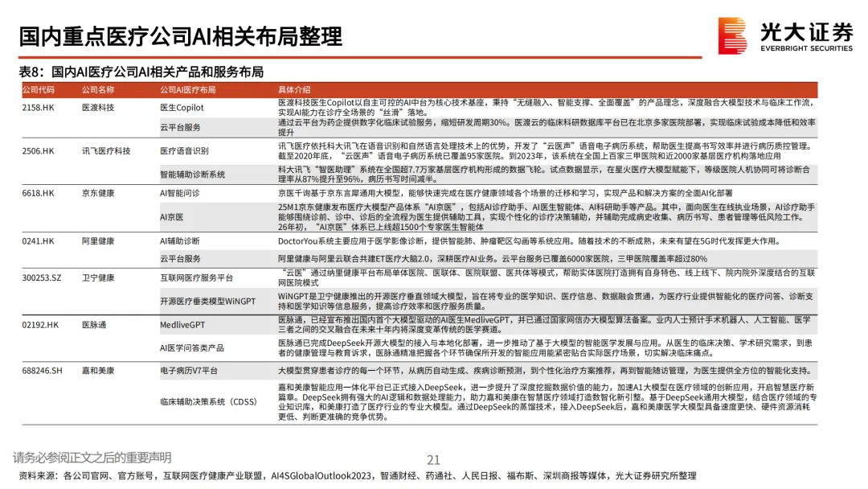Click the 医渡科技医生Copilot description paragraph
Screen dimensions: 868x489
(547, 108)
